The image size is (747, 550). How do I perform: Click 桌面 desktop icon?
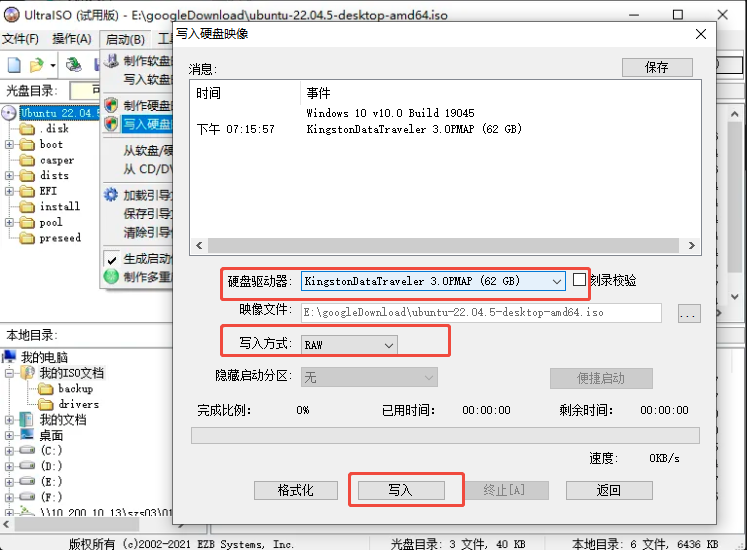click(x=27, y=435)
